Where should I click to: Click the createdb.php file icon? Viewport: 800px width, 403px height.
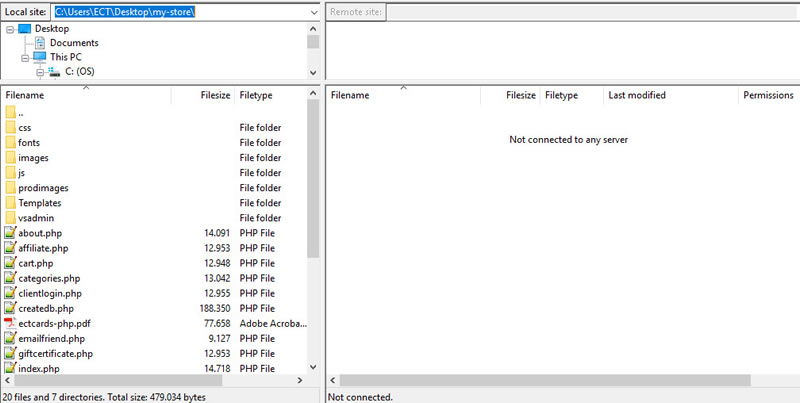click(x=10, y=308)
